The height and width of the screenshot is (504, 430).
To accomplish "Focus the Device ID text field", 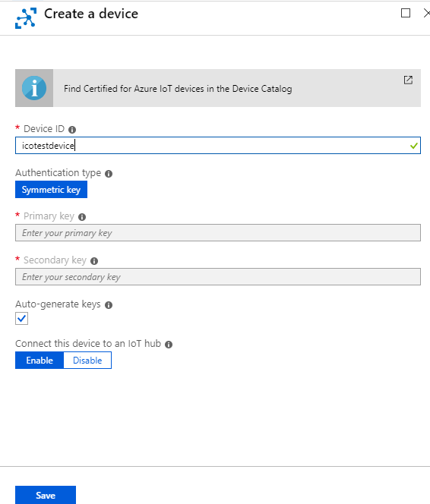I will [218, 146].
